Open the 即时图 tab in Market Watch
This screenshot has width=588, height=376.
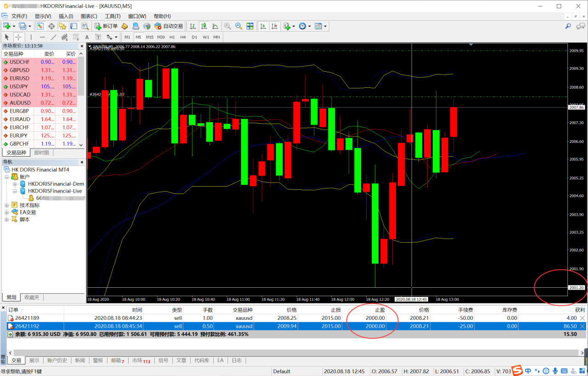pos(42,153)
